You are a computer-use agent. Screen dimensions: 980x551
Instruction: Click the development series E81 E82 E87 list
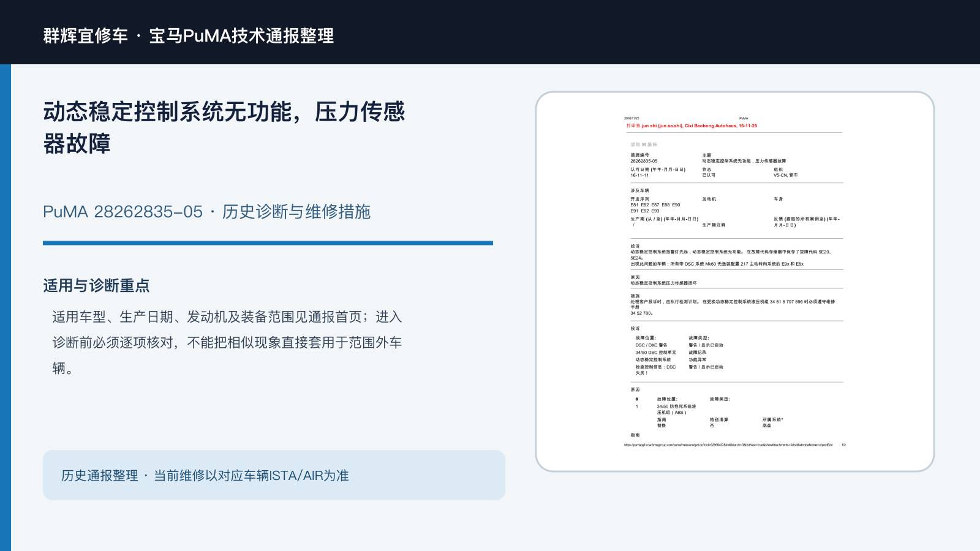pos(655,208)
